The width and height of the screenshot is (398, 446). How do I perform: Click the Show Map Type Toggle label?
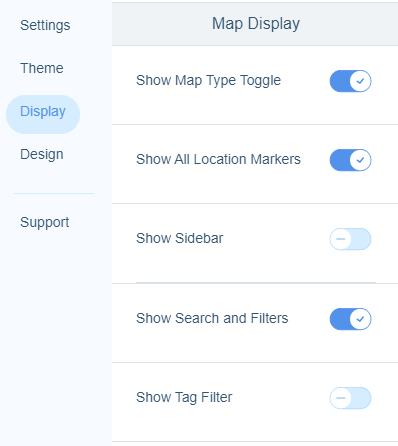point(208,81)
